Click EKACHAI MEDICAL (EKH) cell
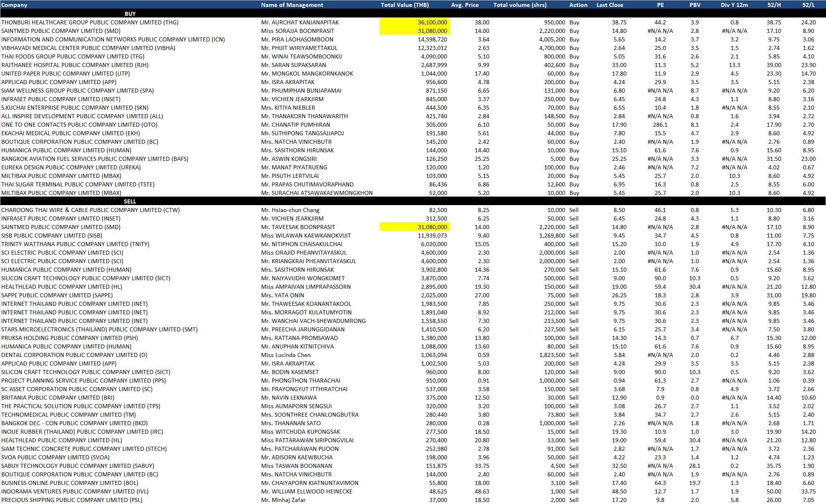This screenshot has height=504, width=826. point(71,133)
